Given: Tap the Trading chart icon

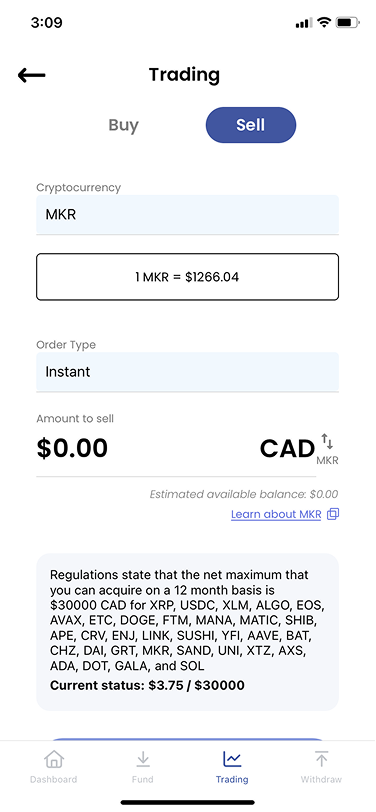Looking at the screenshot, I should pos(232,760).
